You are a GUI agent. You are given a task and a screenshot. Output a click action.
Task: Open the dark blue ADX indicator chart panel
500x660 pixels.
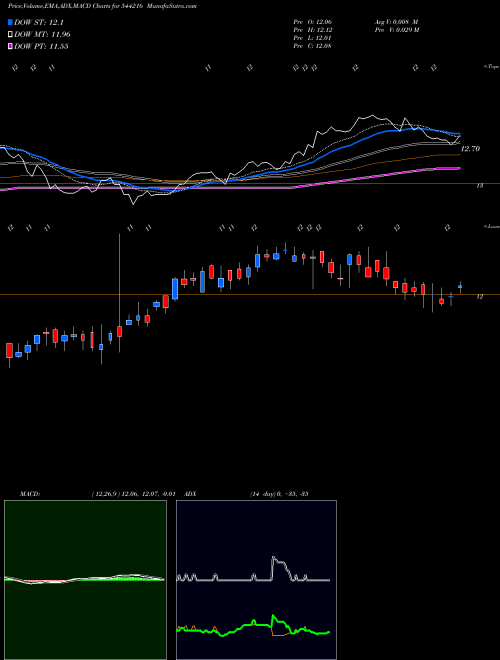coord(256,580)
